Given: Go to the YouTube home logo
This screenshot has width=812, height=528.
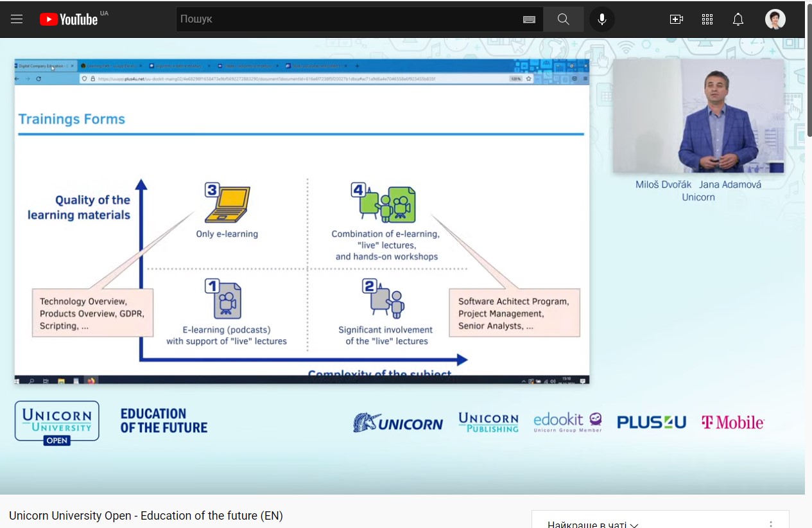Looking at the screenshot, I should point(69,19).
